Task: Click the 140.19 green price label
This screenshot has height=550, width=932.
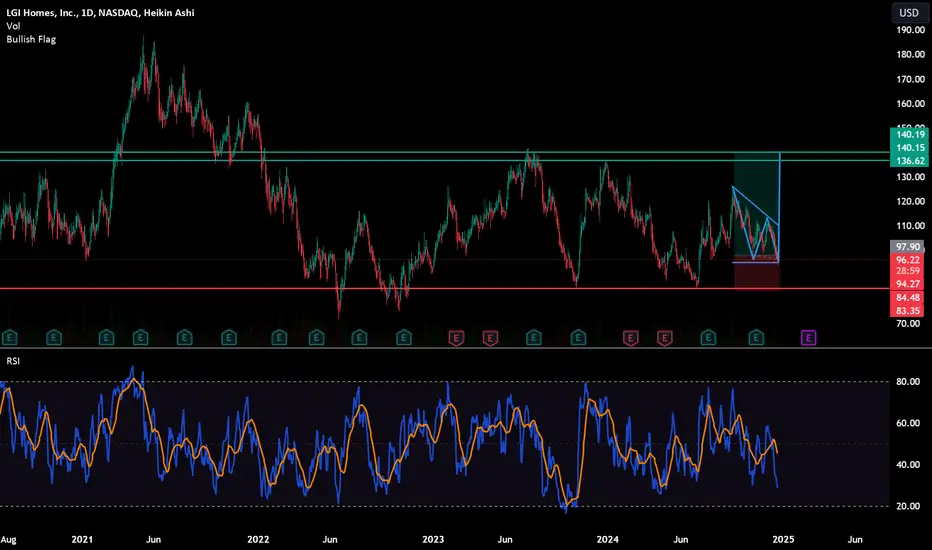Action: click(910, 134)
